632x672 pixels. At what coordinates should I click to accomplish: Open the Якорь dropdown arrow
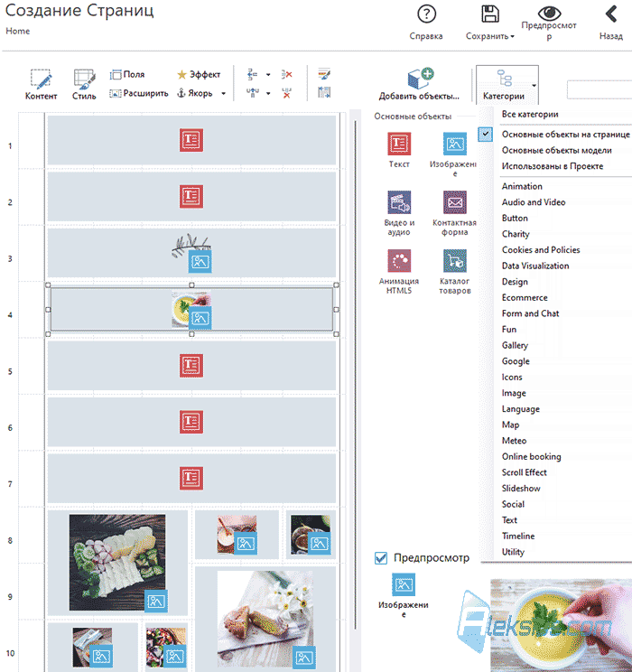pyautogui.click(x=223, y=93)
